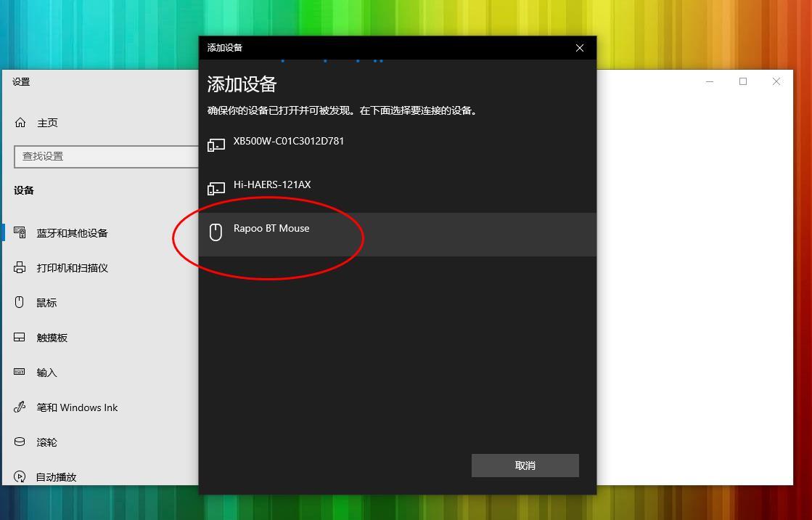The width and height of the screenshot is (812, 520).
Task: Maximize the Settings window
Action: (x=742, y=81)
